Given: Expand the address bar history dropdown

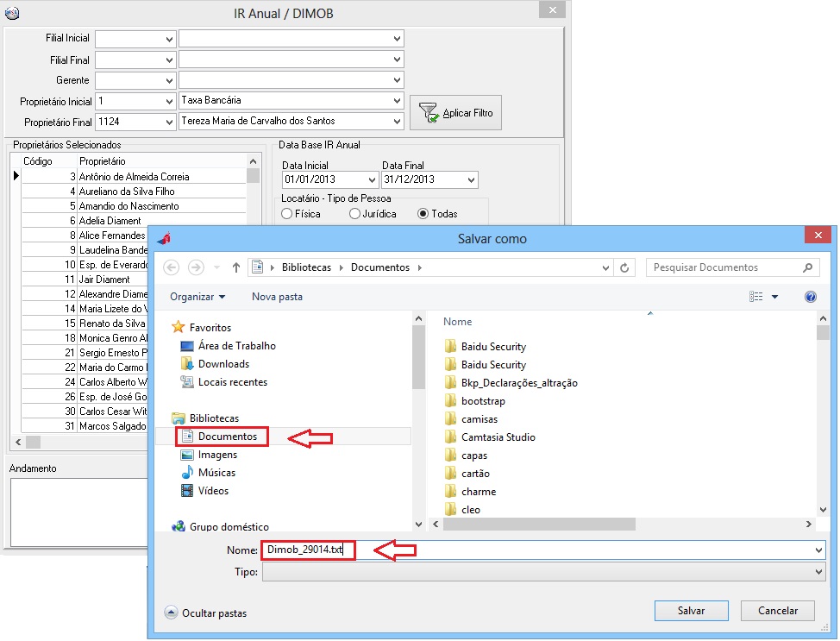Looking at the screenshot, I should coord(605,267).
